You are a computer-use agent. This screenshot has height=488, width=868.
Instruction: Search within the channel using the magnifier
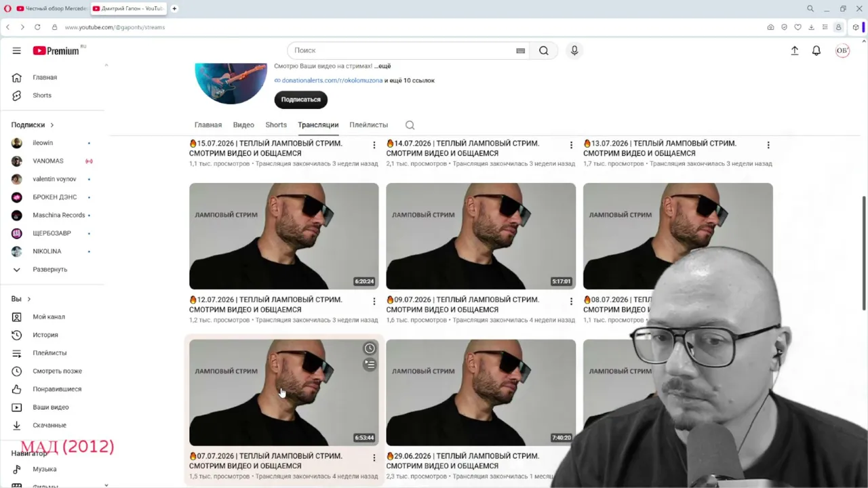coord(410,125)
